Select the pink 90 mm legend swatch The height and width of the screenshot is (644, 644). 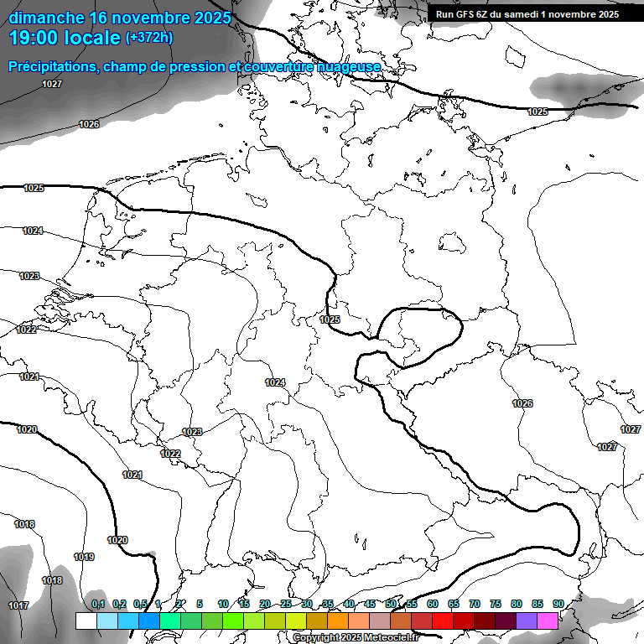pyautogui.click(x=548, y=621)
